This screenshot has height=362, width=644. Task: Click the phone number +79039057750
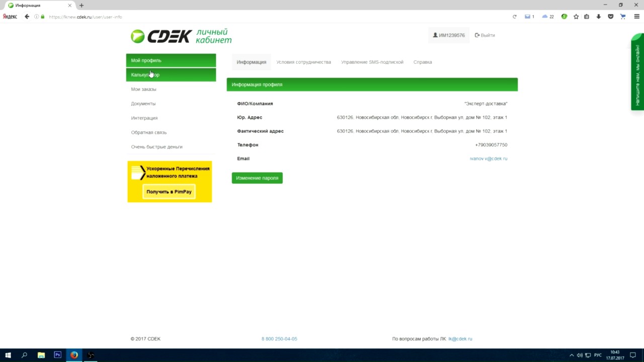coord(491,145)
